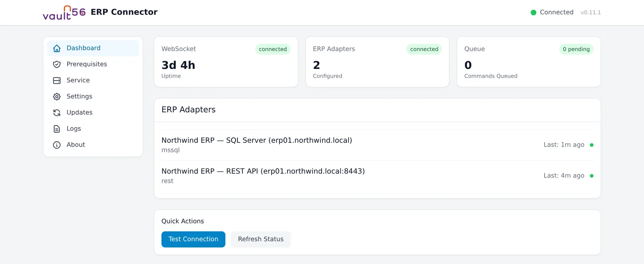Click the Configured label
Viewport: 644px width, 264px height.
(328, 76)
